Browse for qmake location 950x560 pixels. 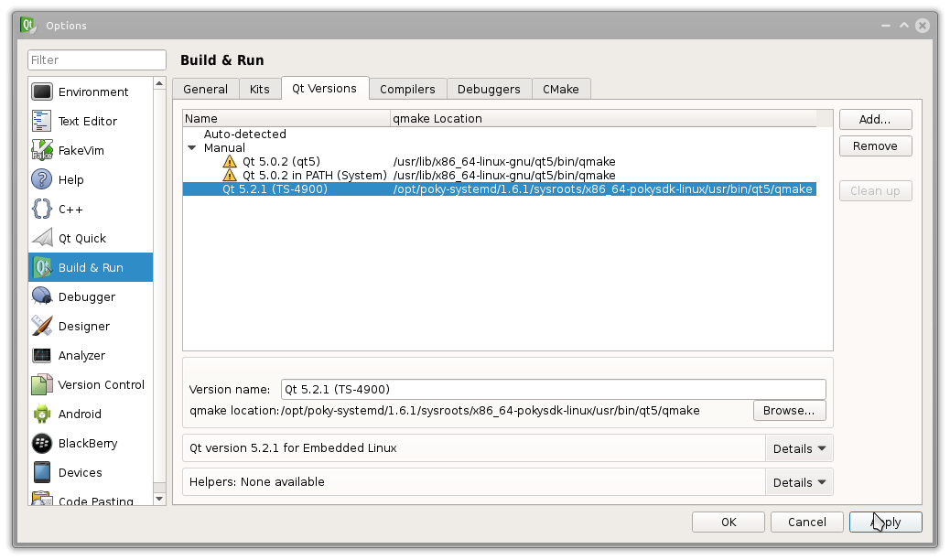click(789, 410)
